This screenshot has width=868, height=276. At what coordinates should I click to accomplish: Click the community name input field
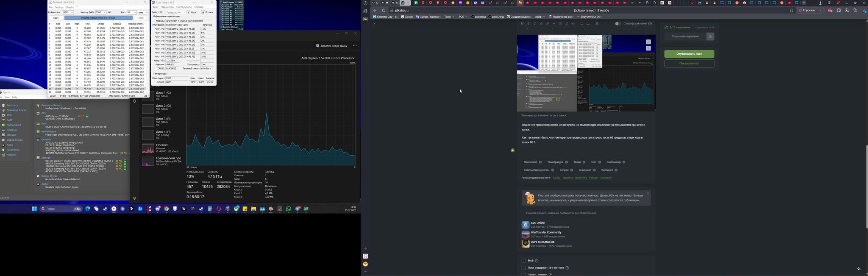pyautogui.click(x=587, y=213)
